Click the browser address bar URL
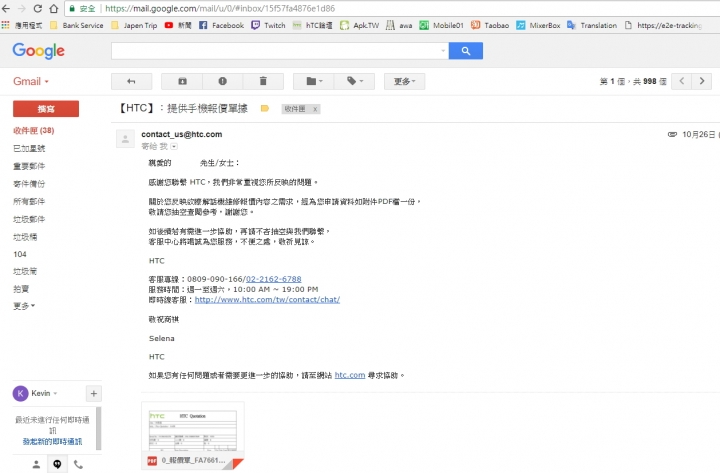720x473 pixels. point(220,9)
